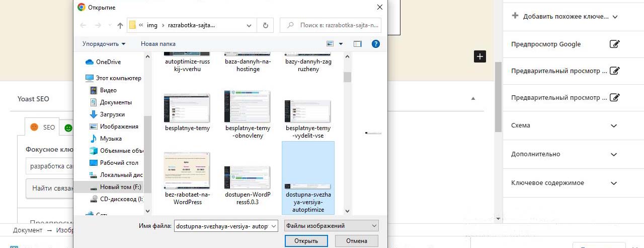Expand the Схема section
644x248 pixels.
[613, 126]
